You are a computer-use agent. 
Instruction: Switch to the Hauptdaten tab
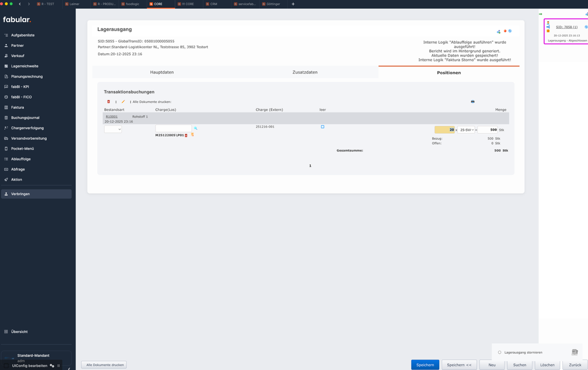pyautogui.click(x=162, y=72)
